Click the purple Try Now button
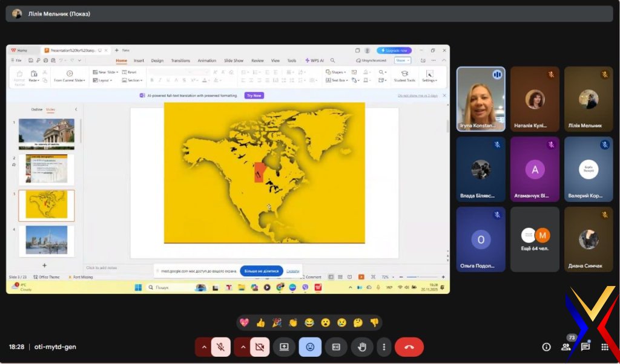This screenshot has width=620, height=364. 254,96
